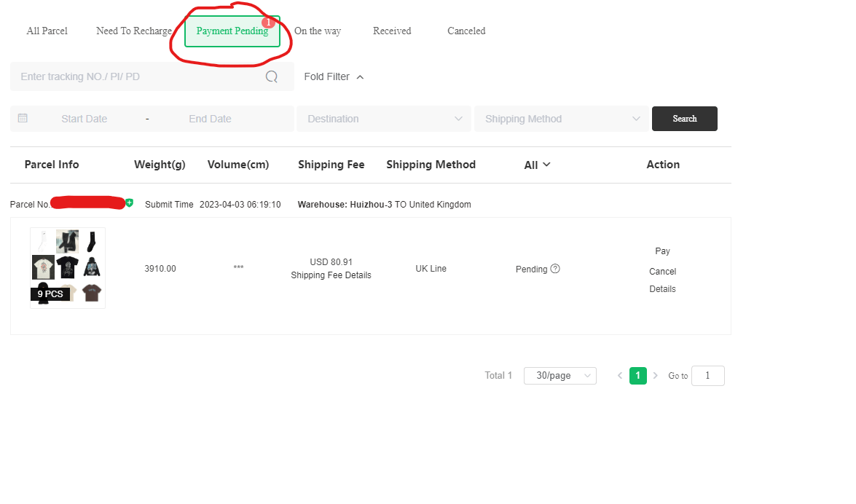Click the previous page arrow in pagination

pos(619,375)
